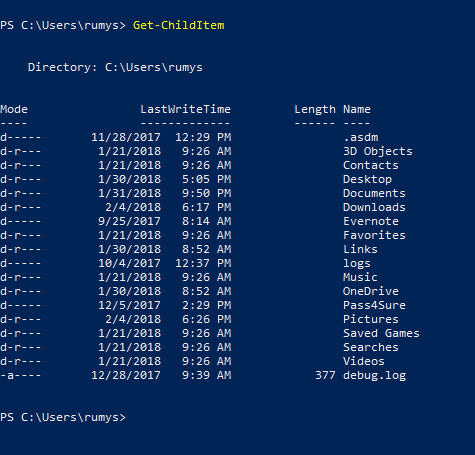The width and height of the screenshot is (475, 455).
Task: Click the Videos directory name
Action: pyautogui.click(x=364, y=361)
